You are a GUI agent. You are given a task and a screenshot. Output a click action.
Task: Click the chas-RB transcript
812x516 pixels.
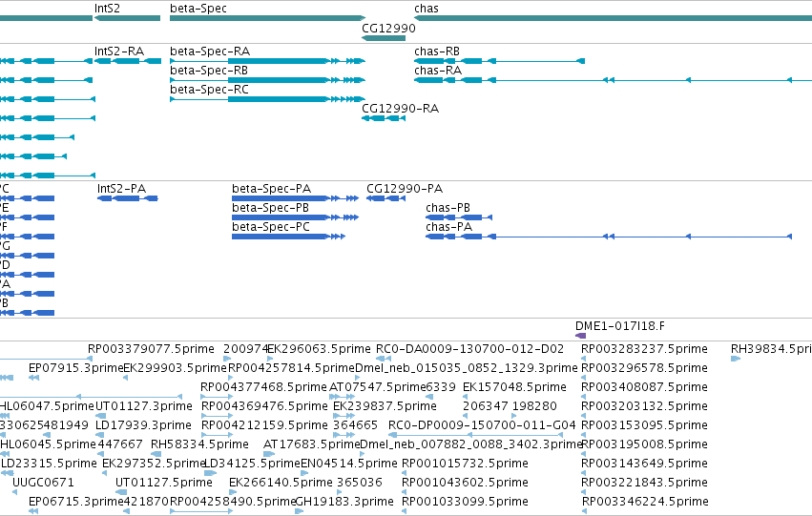500,61
